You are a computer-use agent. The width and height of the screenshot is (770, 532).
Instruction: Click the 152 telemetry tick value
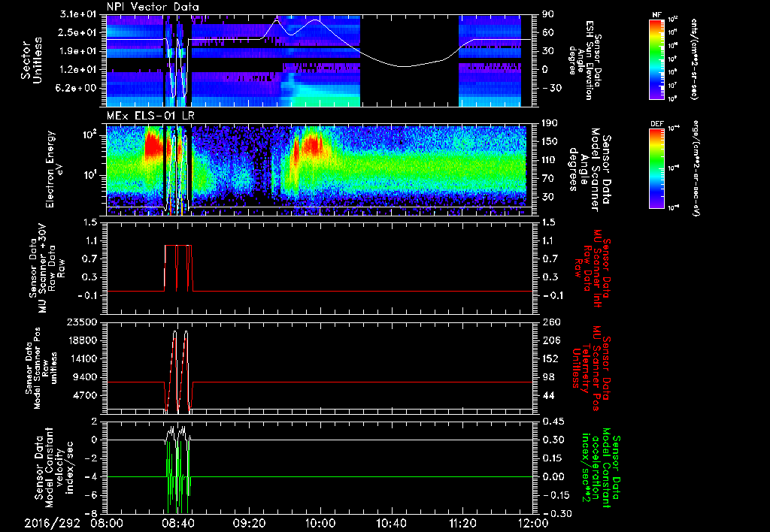550,358
